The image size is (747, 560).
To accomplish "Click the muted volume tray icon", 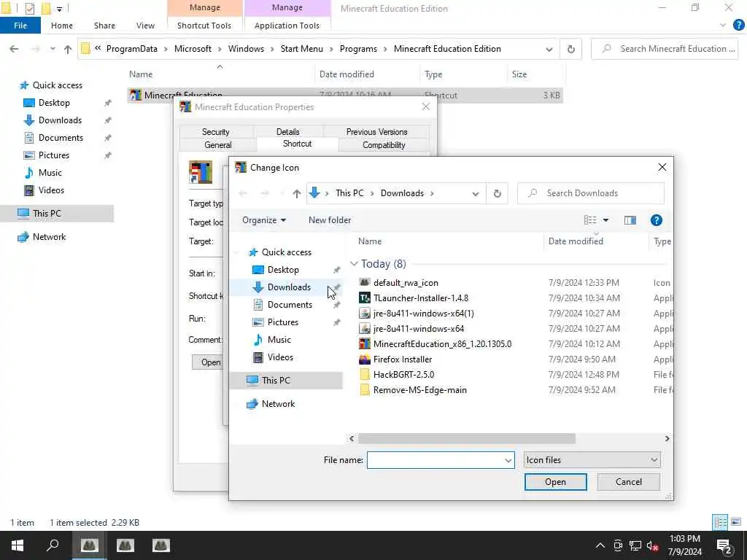I will [x=653, y=545].
